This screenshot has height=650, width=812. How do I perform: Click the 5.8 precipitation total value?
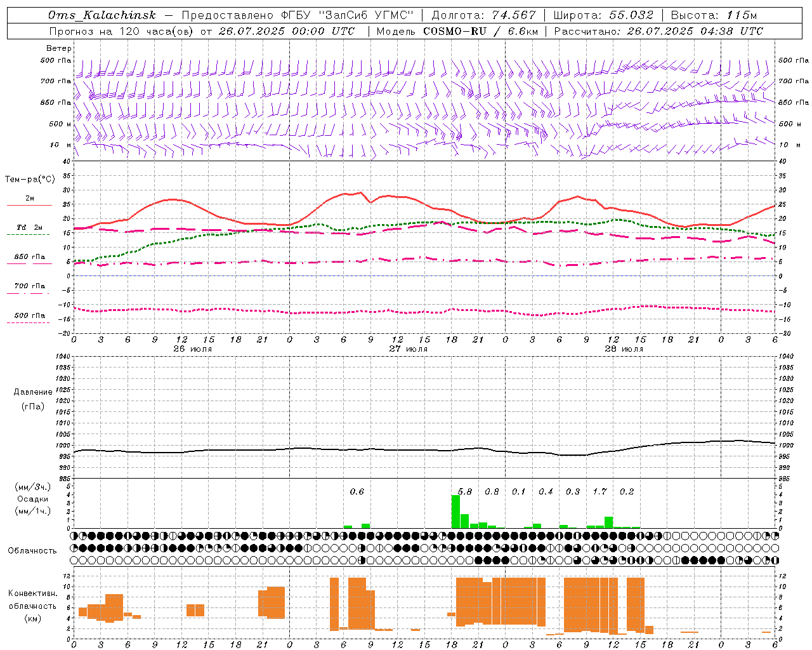465,492
